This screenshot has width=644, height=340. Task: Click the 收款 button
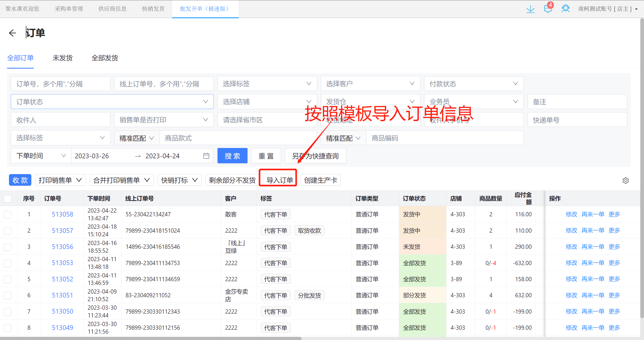click(x=20, y=180)
